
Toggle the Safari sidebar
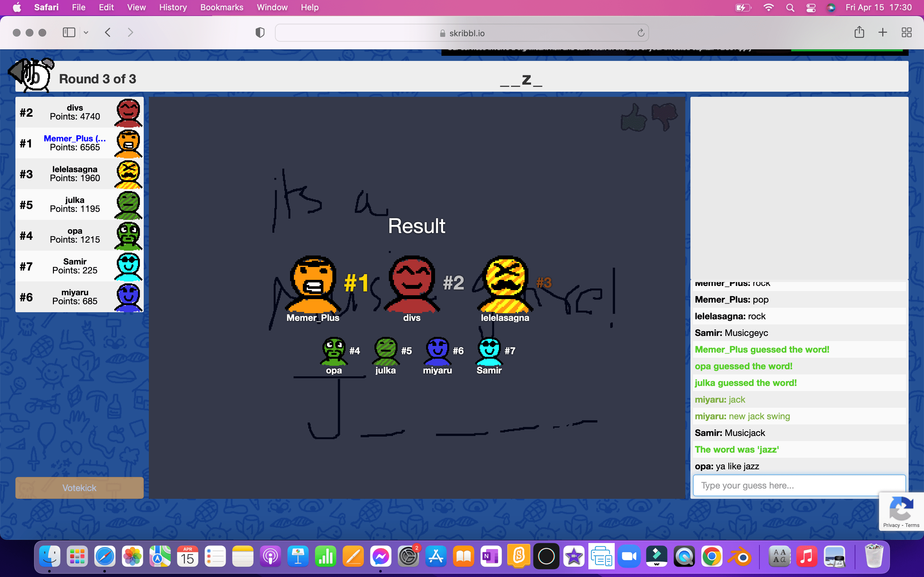click(x=69, y=32)
